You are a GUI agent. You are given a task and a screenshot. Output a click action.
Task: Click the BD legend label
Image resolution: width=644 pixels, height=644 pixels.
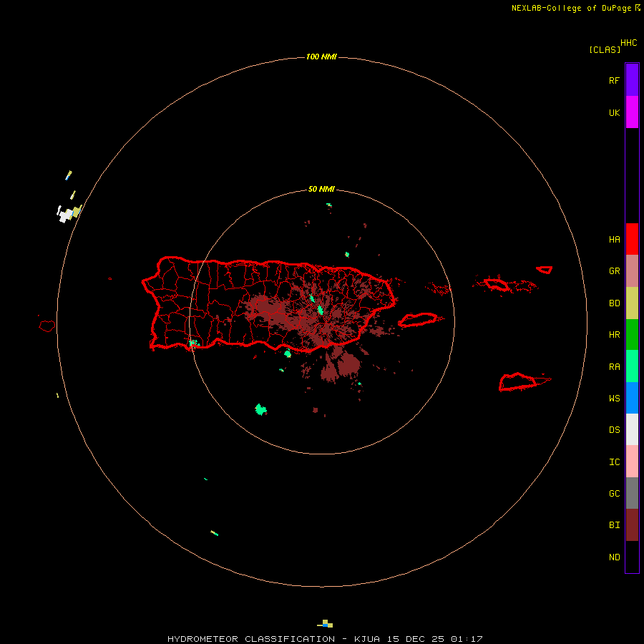click(614, 303)
